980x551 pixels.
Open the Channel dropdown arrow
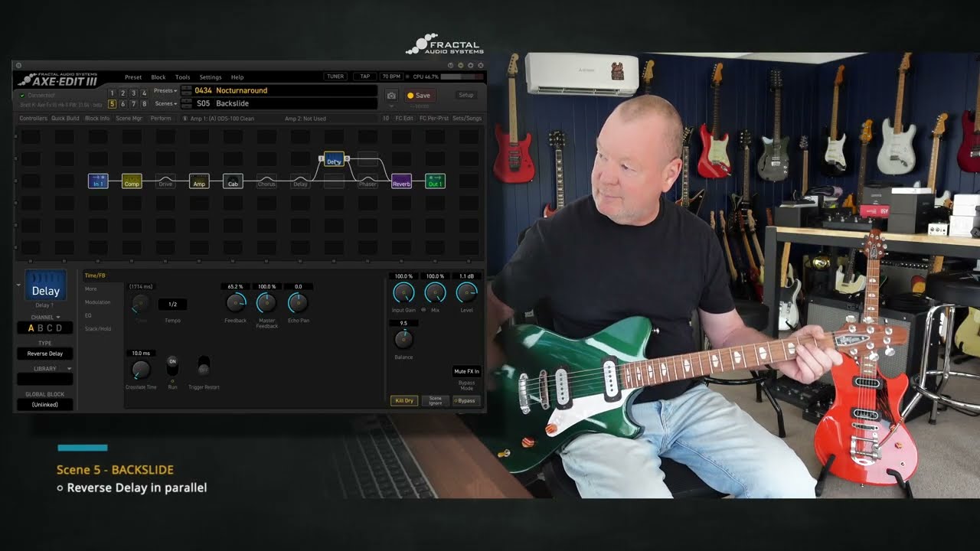[57, 317]
